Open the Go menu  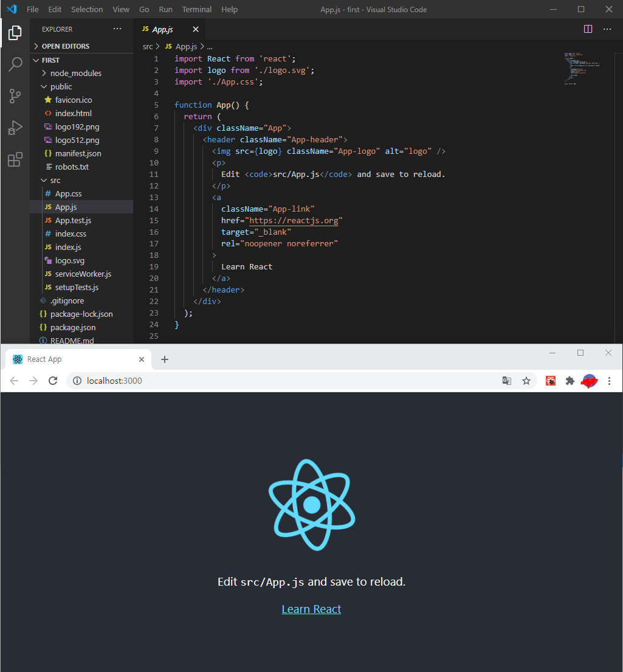click(144, 10)
